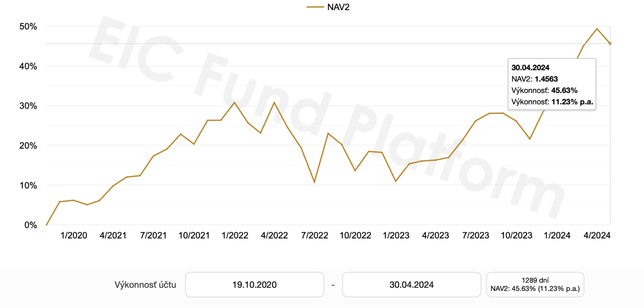Click the 10/2023 x-axis label
This screenshot has height=308, width=644.
point(517,235)
